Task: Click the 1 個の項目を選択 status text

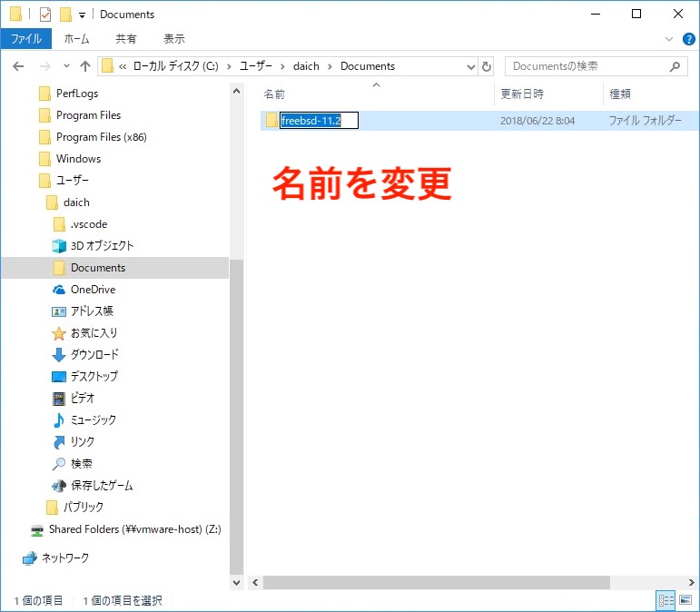Action: [123, 601]
